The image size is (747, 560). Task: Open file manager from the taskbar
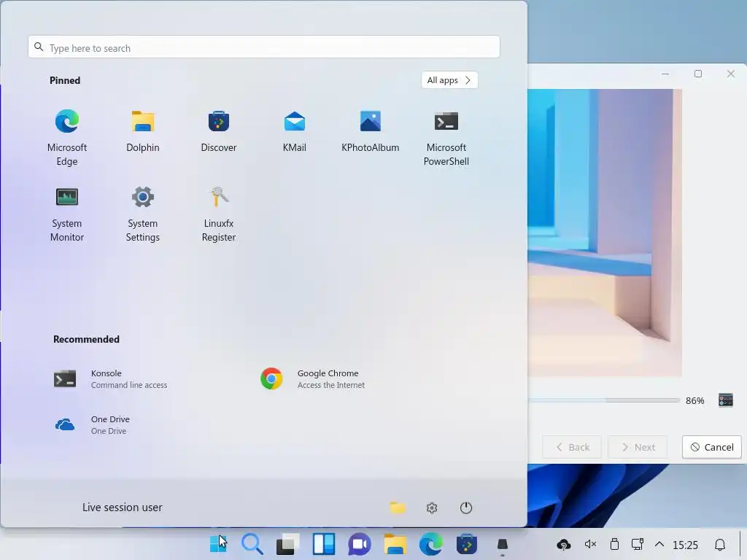(395, 544)
